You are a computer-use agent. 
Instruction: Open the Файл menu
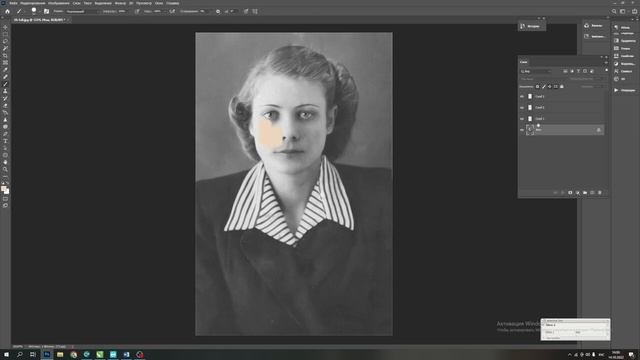coord(13,3)
